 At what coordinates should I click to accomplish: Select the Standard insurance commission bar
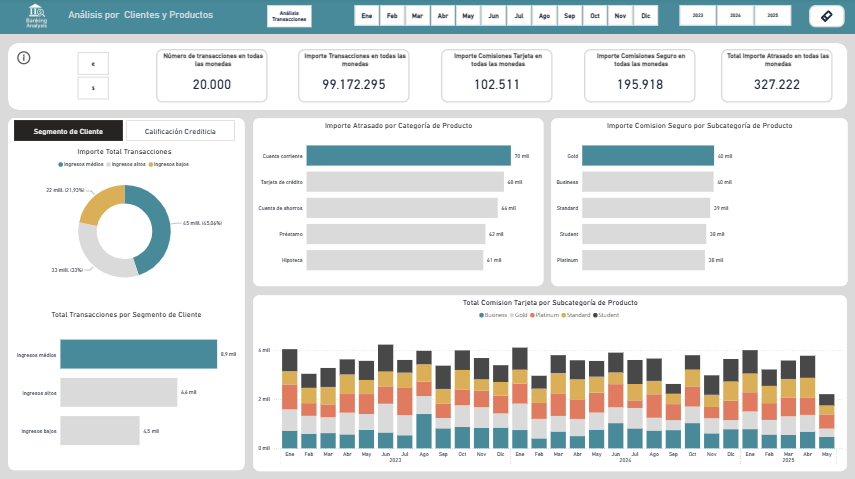646,208
